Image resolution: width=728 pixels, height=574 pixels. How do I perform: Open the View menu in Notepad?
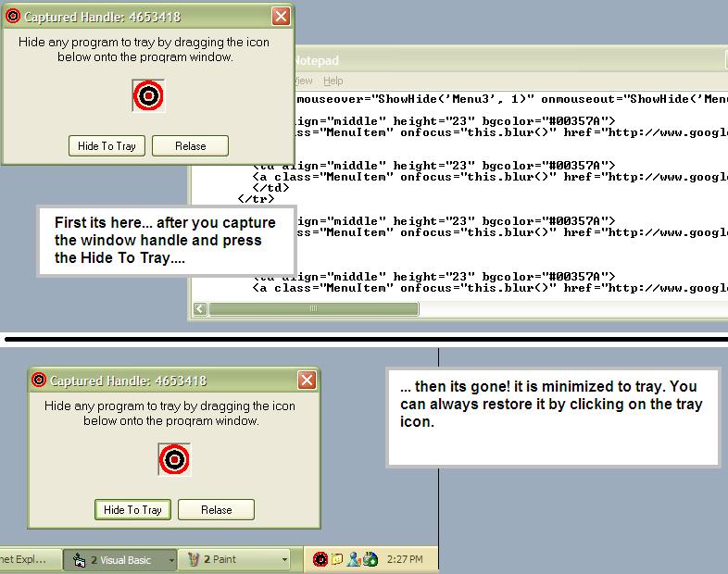click(304, 81)
